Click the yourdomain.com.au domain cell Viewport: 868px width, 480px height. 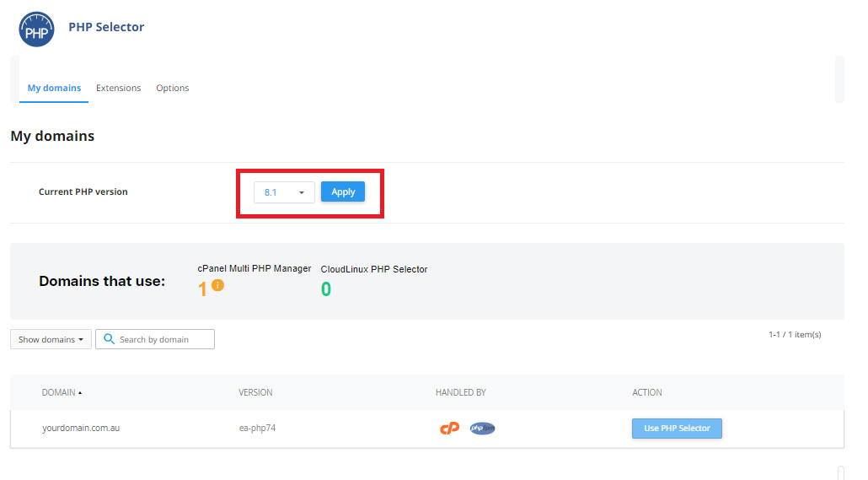(81, 428)
